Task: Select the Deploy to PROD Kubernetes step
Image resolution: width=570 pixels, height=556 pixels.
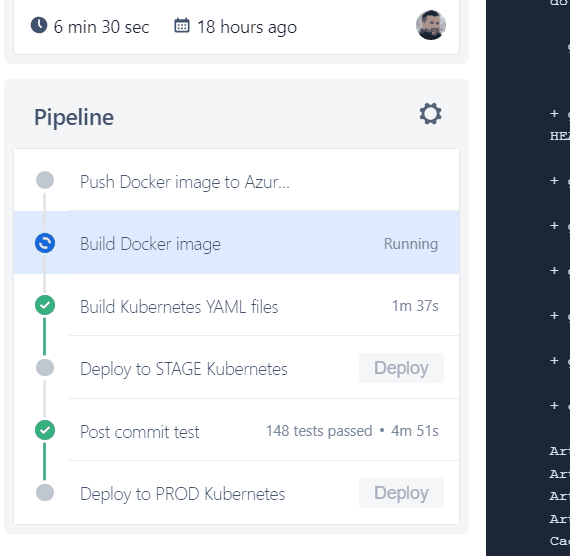Action: coord(236,493)
